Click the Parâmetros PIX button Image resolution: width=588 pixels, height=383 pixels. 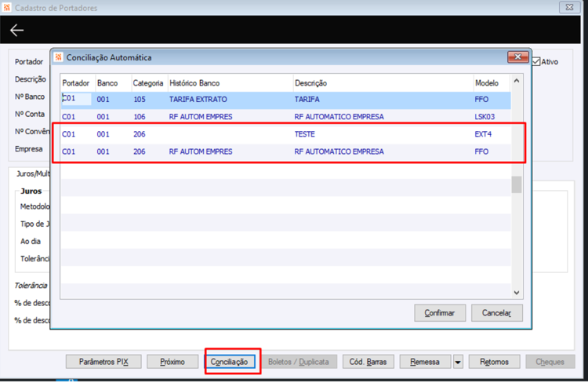pos(103,362)
